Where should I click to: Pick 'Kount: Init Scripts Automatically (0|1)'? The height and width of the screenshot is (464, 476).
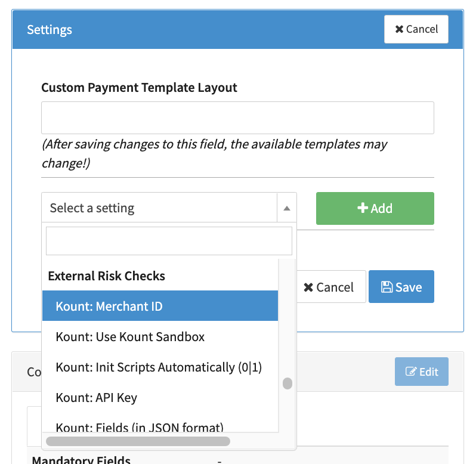(x=160, y=367)
